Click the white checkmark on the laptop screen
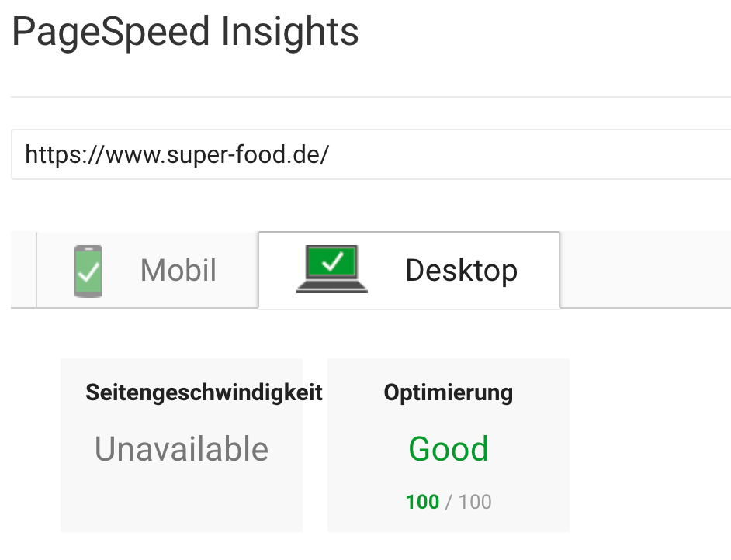 pos(333,262)
